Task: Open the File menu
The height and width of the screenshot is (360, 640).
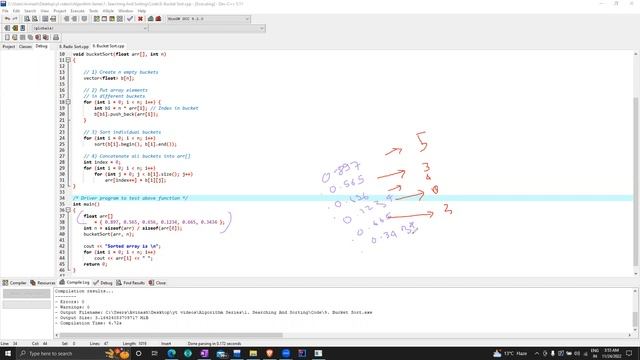Action: (x=5, y=11)
